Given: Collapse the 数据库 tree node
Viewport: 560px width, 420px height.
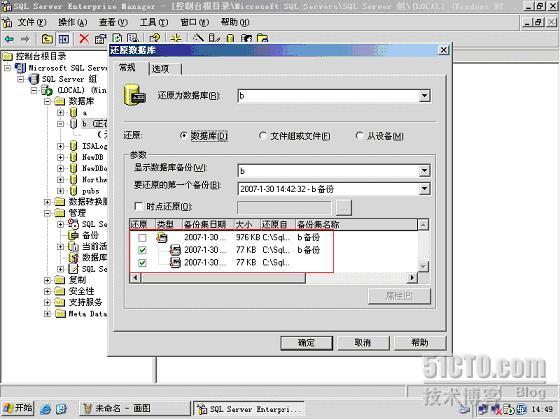Looking at the screenshot, I should (48, 101).
